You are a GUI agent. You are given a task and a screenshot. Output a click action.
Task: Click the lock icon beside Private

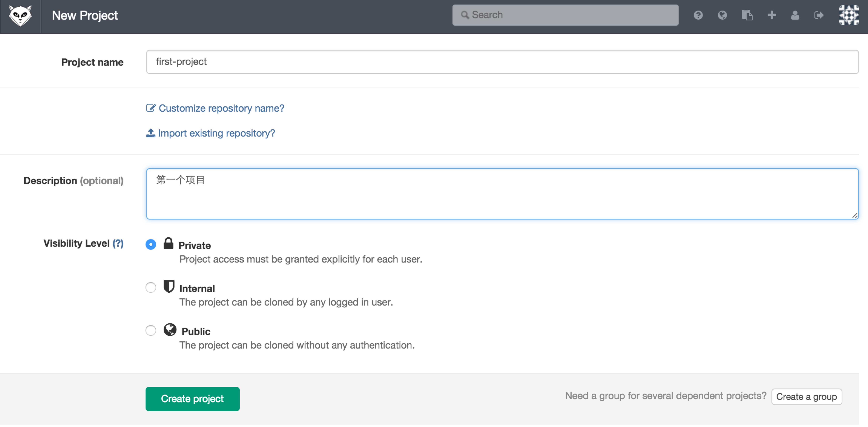click(168, 243)
